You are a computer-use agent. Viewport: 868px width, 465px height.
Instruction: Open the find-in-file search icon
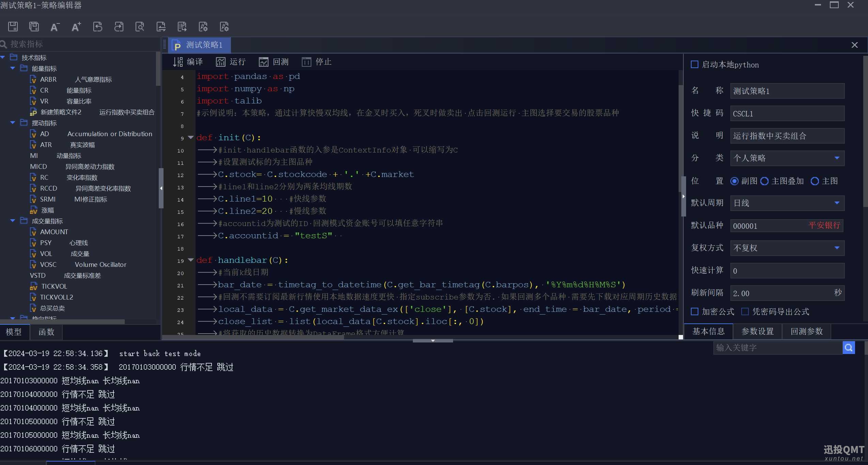pos(140,27)
